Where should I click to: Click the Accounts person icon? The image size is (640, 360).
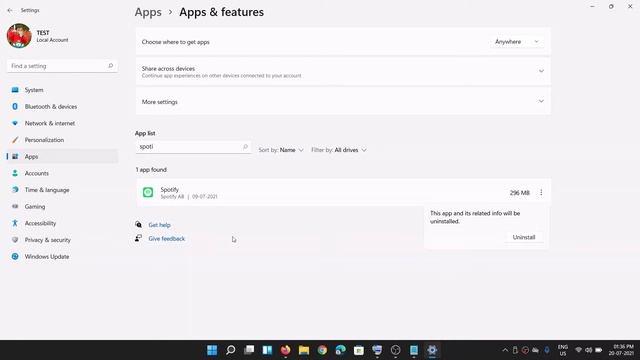(15, 173)
